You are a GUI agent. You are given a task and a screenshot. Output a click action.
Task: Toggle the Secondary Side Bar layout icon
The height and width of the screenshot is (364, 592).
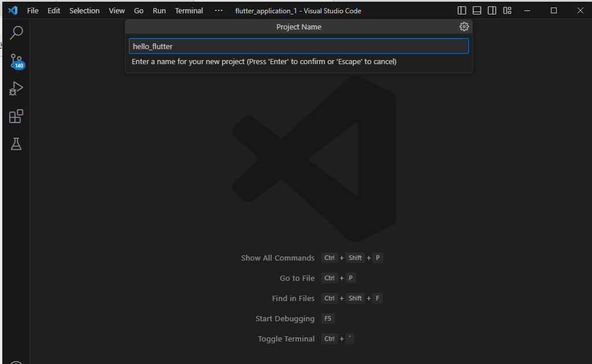click(492, 10)
